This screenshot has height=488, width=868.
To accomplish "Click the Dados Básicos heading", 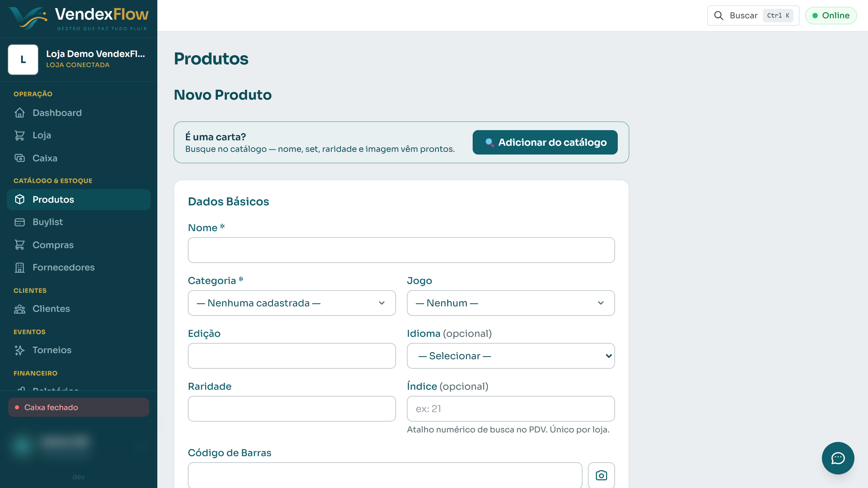I will [x=229, y=202].
